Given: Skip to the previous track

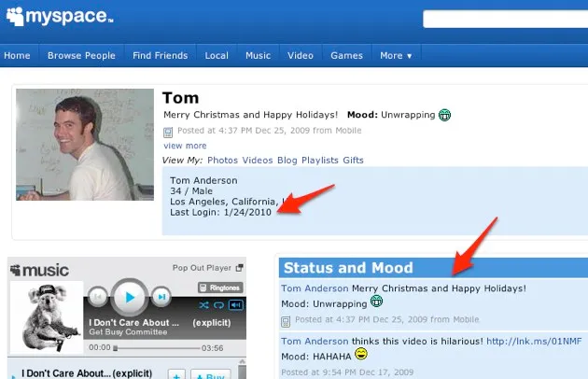Looking at the screenshot, I should point(97,298).
